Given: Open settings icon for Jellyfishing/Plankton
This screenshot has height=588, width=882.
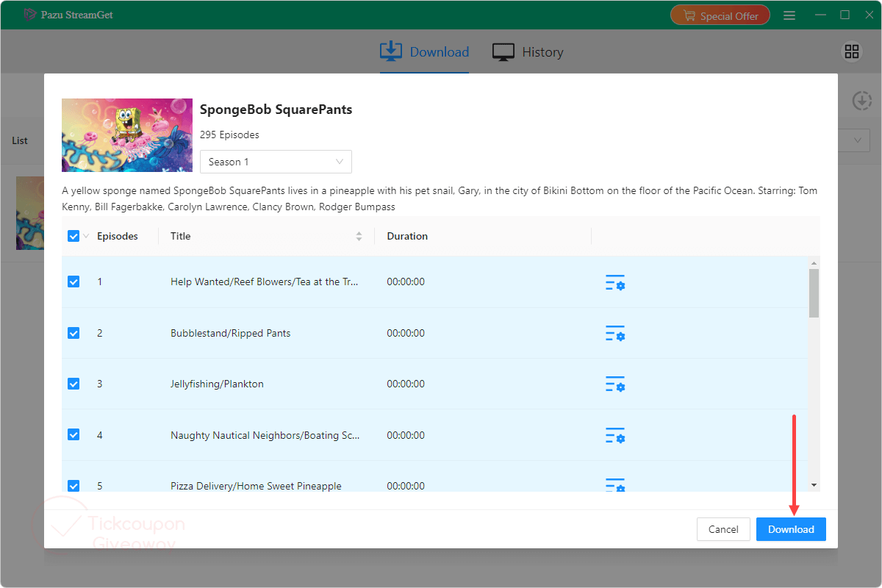Looking at the screenshot, I should tap(615, 384).
